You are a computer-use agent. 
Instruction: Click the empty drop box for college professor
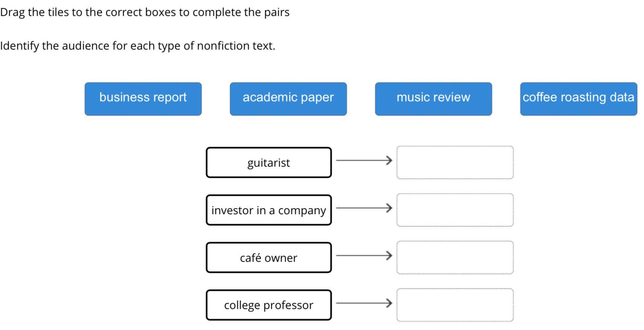455,305
